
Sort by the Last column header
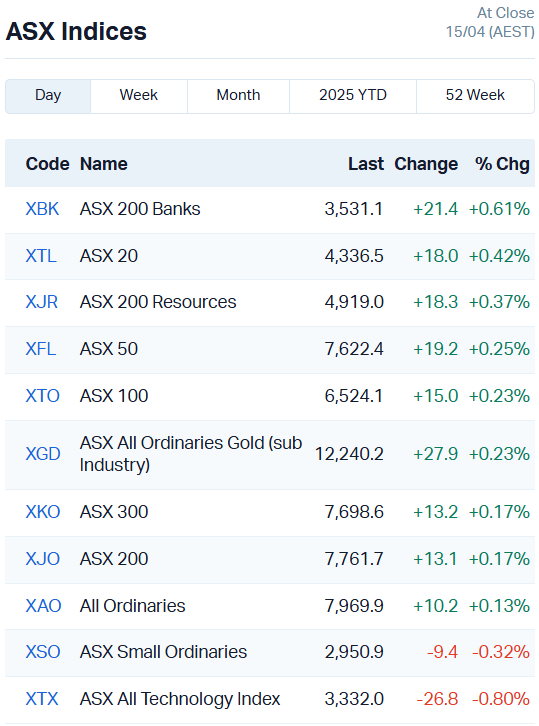coord(366,164)
